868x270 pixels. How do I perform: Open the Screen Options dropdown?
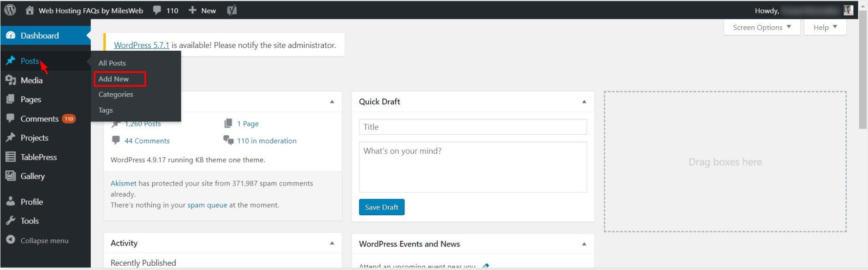coord(762,27)
